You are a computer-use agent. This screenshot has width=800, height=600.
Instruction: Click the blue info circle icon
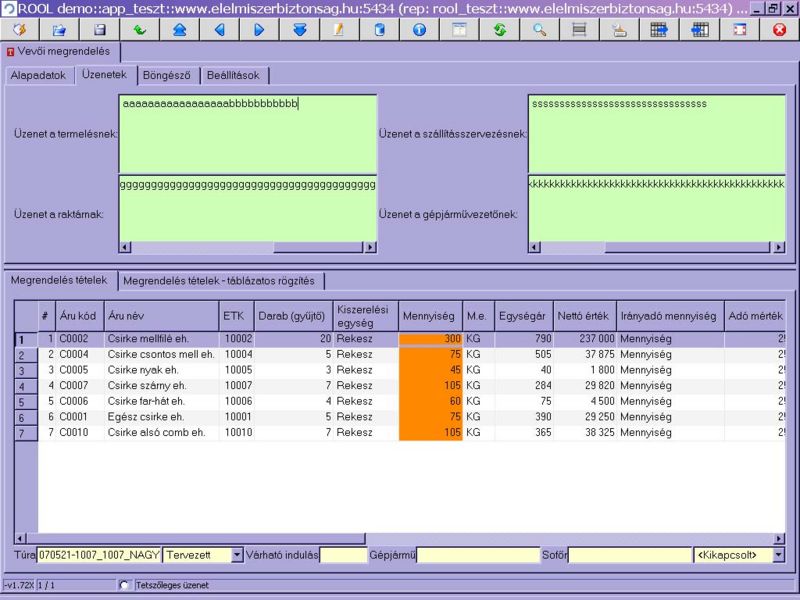[x=419, y=29]
